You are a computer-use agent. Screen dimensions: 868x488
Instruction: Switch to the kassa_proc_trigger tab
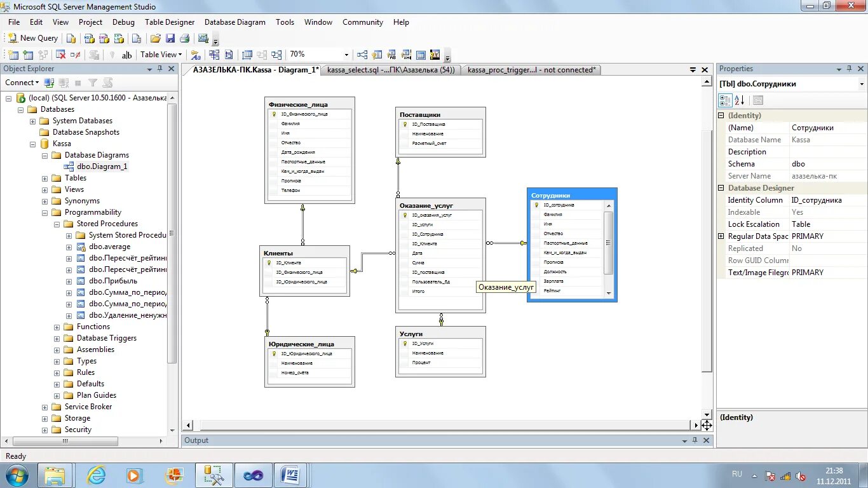[532, 70]
